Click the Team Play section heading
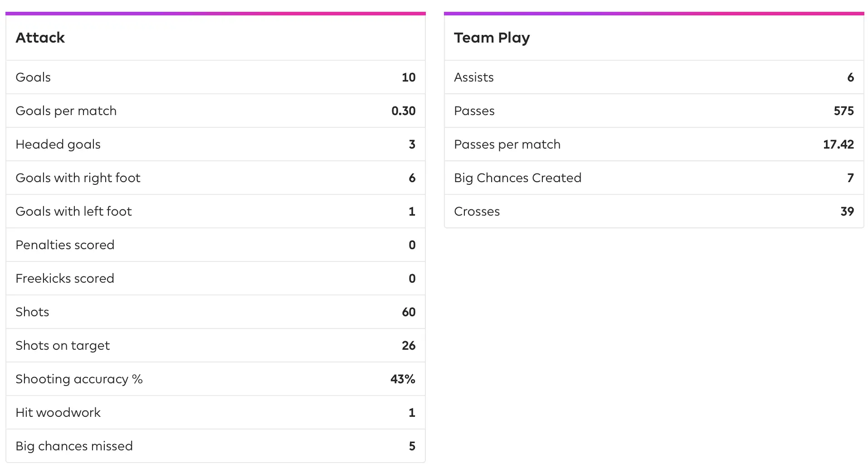This screenshot has width=868, height=473. click(x=492, y=38)
